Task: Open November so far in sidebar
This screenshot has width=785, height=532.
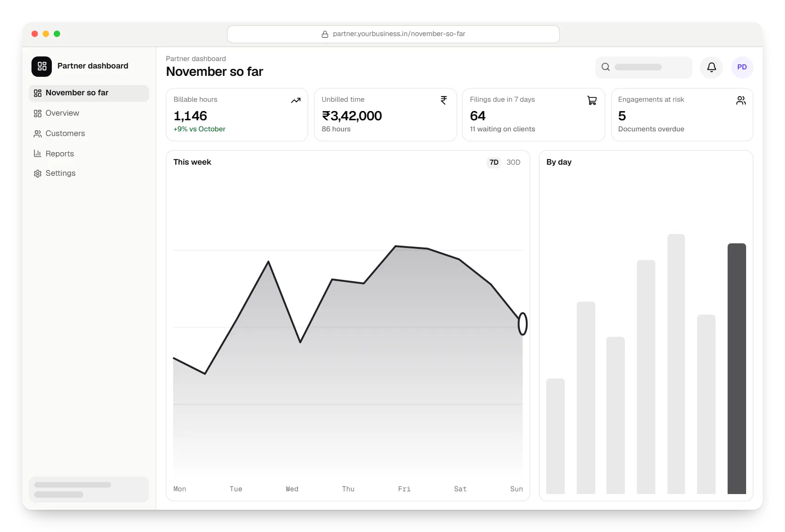Action: 89,93
